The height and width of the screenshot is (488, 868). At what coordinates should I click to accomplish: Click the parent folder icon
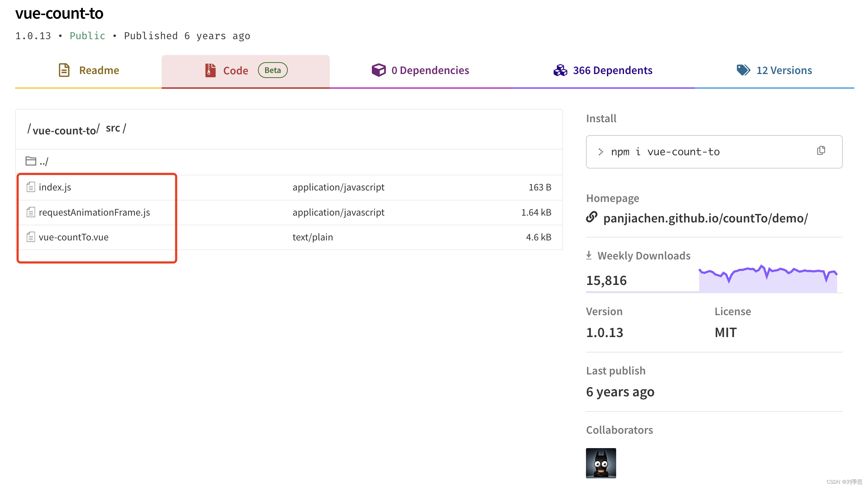point(31,161)
